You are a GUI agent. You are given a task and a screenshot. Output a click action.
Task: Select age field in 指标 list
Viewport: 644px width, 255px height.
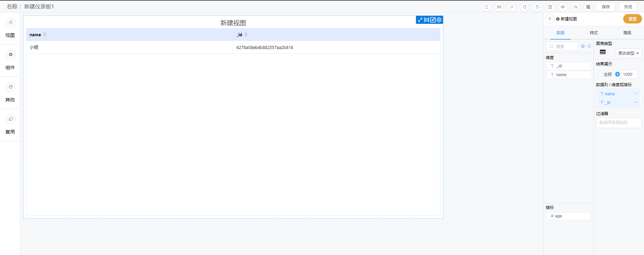pos(569,216)
